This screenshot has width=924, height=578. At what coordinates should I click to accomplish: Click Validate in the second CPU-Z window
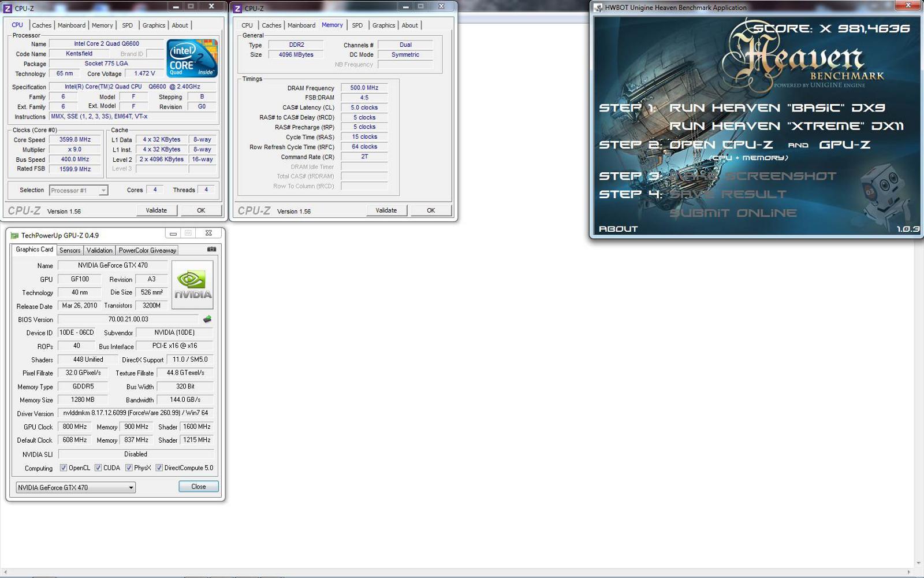pyautogui.click(x=386, y=210)
